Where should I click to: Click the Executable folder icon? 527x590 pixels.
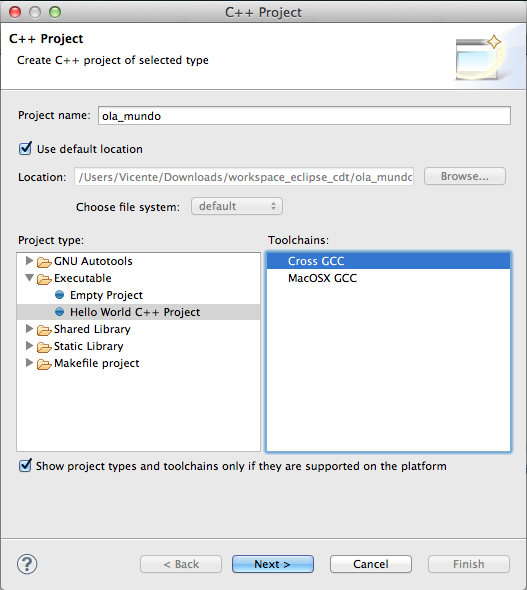(44, 279)
